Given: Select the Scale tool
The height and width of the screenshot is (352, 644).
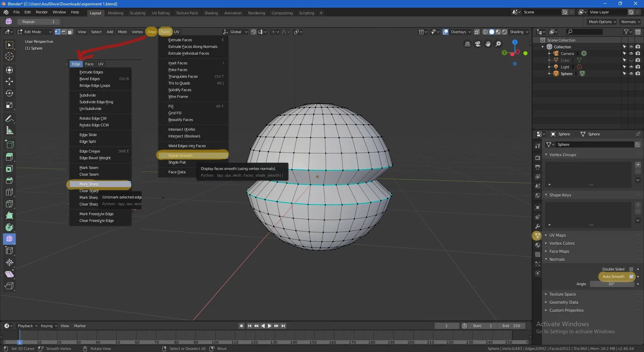Looking at the screenshot, I should point(9,105).
